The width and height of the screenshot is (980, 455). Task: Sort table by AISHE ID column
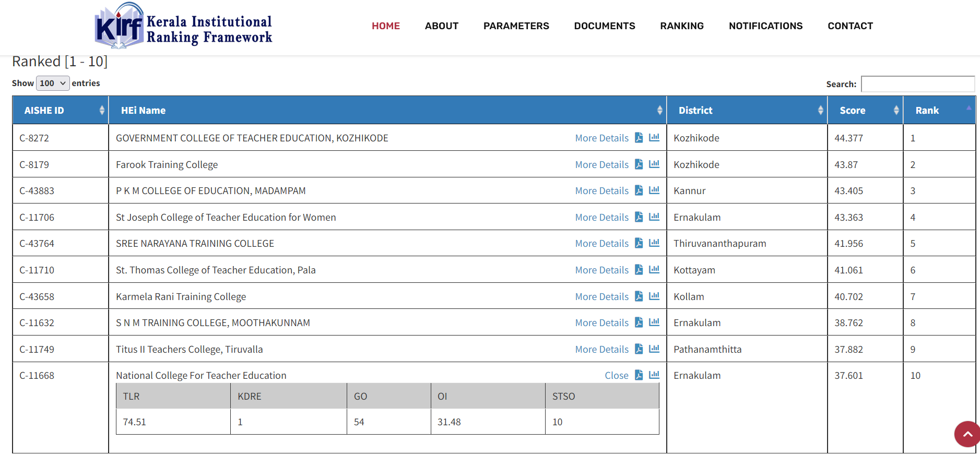(61, 110)
